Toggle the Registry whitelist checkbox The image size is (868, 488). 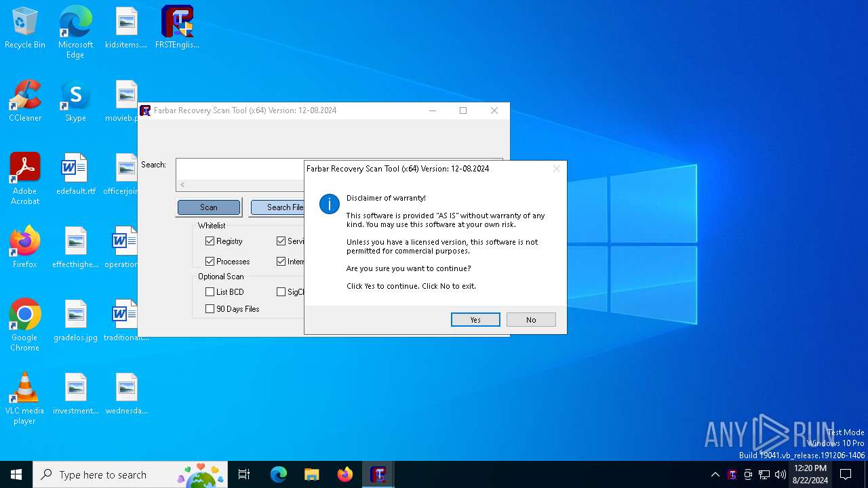point(210,241)
